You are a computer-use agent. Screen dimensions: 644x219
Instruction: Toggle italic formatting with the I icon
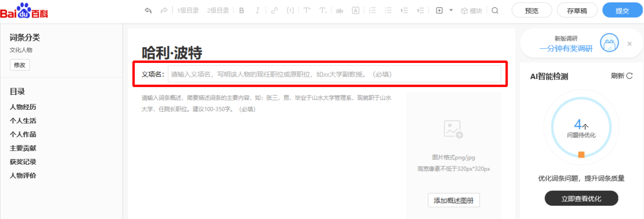click(x=258, y=11)
